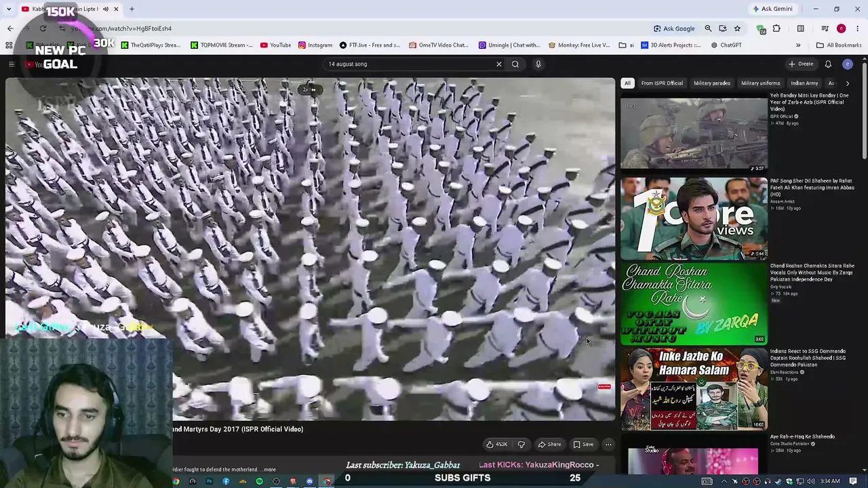The height and width of the screenshot is (488, 868).
Task: Click the Chrome address bar
Action: pos(353,28)
